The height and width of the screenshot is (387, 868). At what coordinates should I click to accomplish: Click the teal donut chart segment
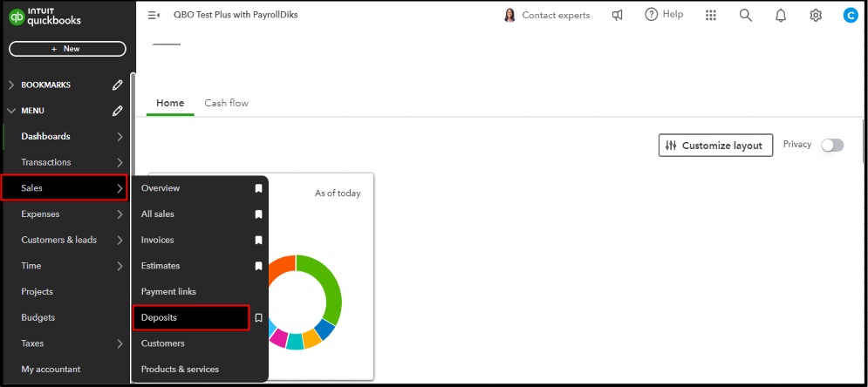[295, 343]
